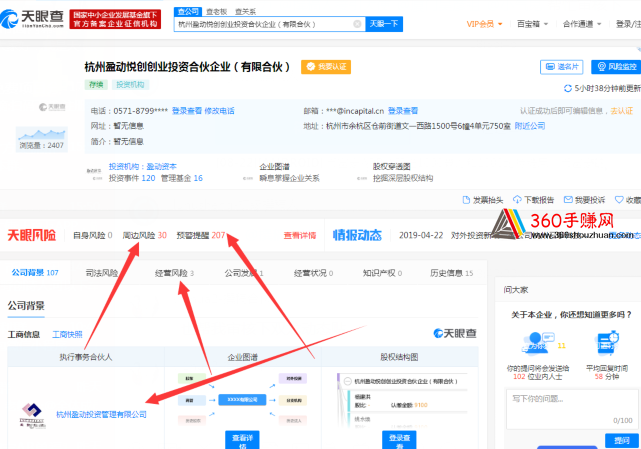Screen dimensions: 641x449
Task: Switch to the 经营状况 0 tab
Action: (x=313, y=273)
